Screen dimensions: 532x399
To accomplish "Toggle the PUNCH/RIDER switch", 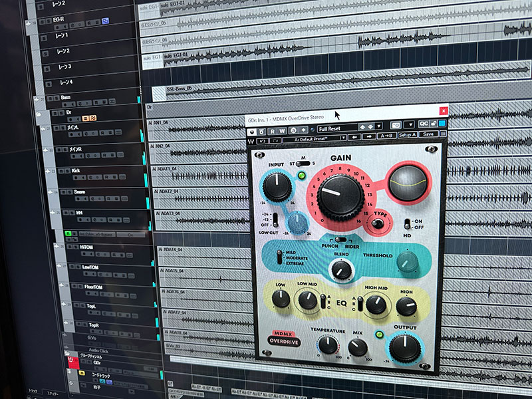I will click(x=340, y=240).
